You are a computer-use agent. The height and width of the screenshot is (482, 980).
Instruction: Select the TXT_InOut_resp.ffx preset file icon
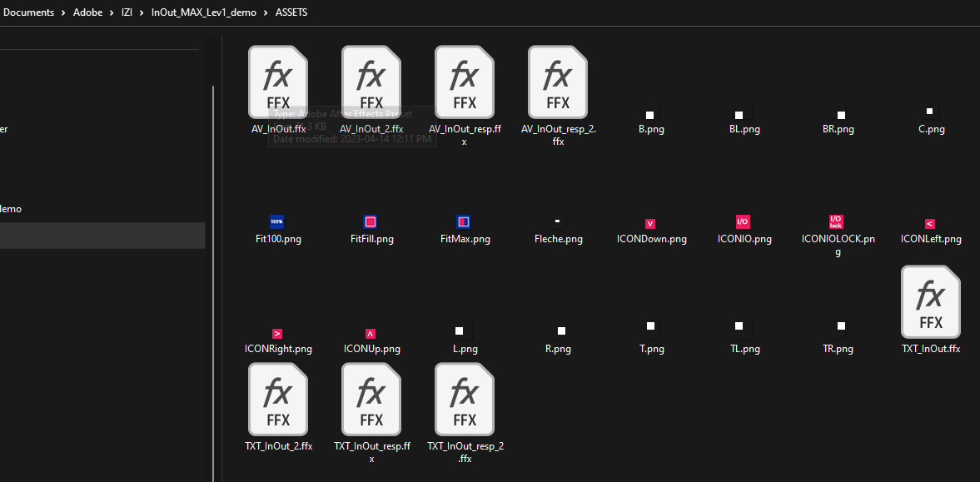pyautogui.click(x=371, y=400)
